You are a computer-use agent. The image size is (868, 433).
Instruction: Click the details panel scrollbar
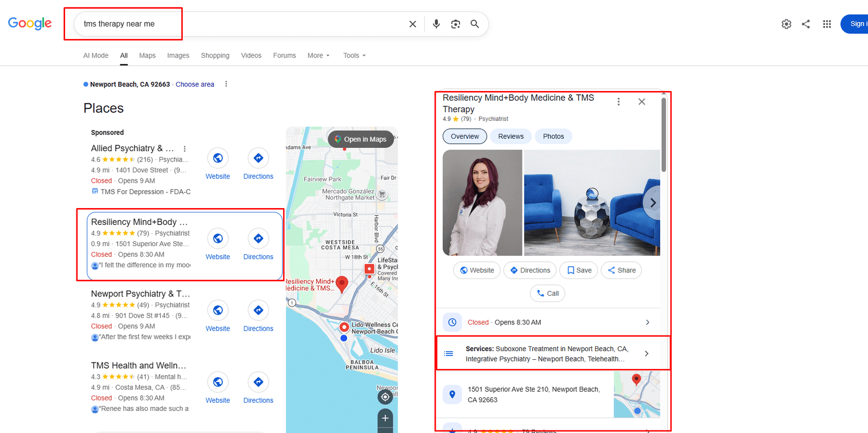[x=663, y=135]
